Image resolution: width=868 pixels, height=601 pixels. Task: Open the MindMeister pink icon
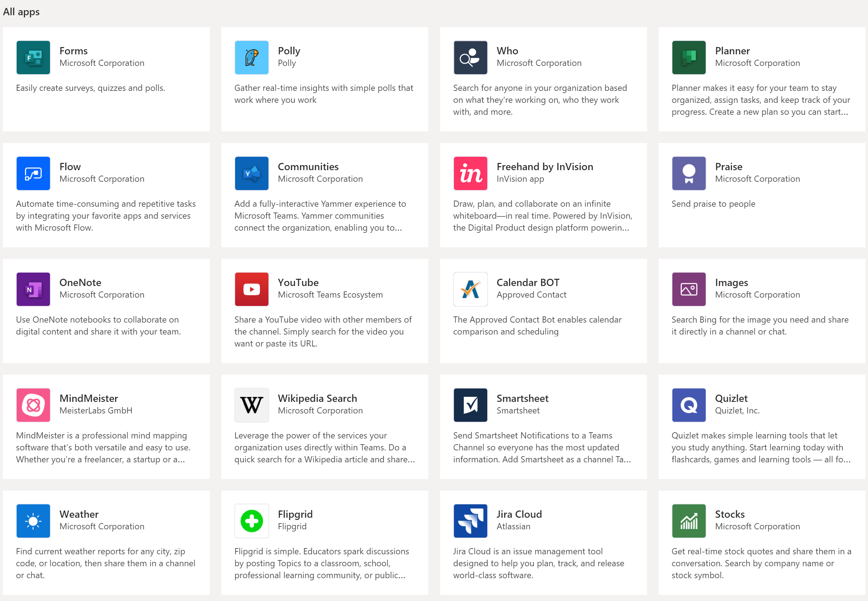point(33,405)
